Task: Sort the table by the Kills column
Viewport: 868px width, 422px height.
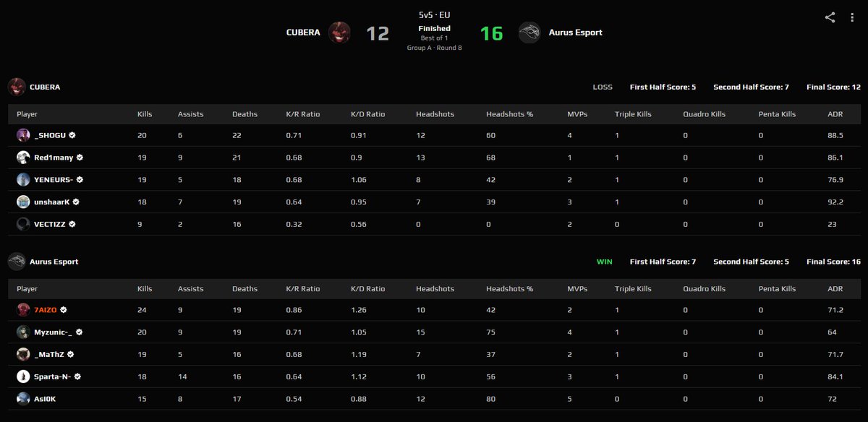Action: [144, 113]
